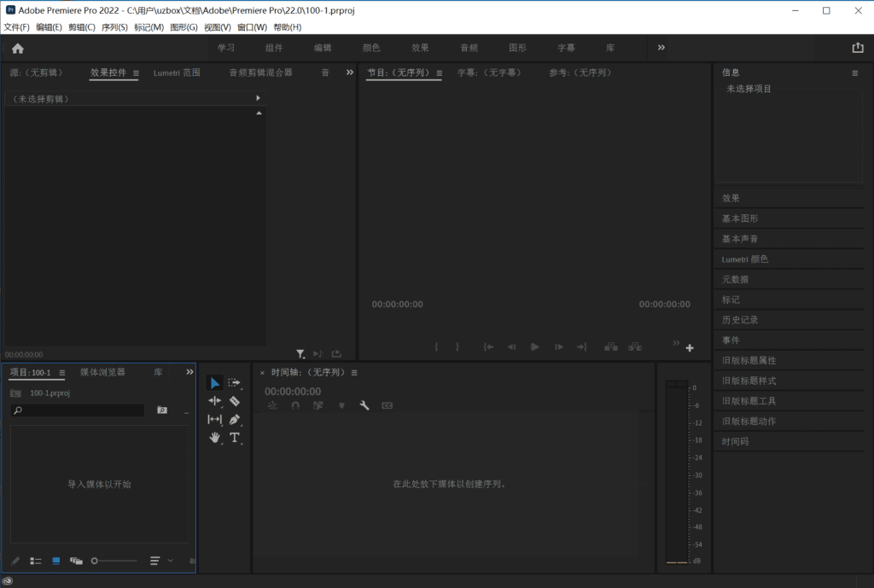Open the 序列(S) menu

pos(114,27)
